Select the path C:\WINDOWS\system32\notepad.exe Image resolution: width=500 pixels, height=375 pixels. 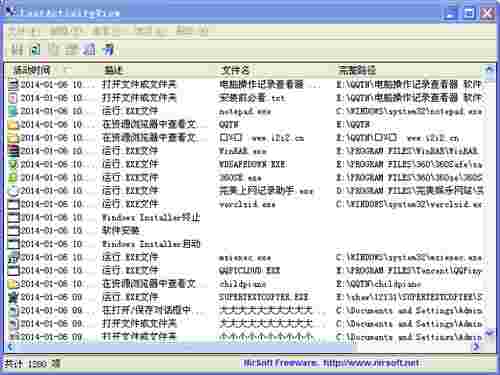pos(409,111)
